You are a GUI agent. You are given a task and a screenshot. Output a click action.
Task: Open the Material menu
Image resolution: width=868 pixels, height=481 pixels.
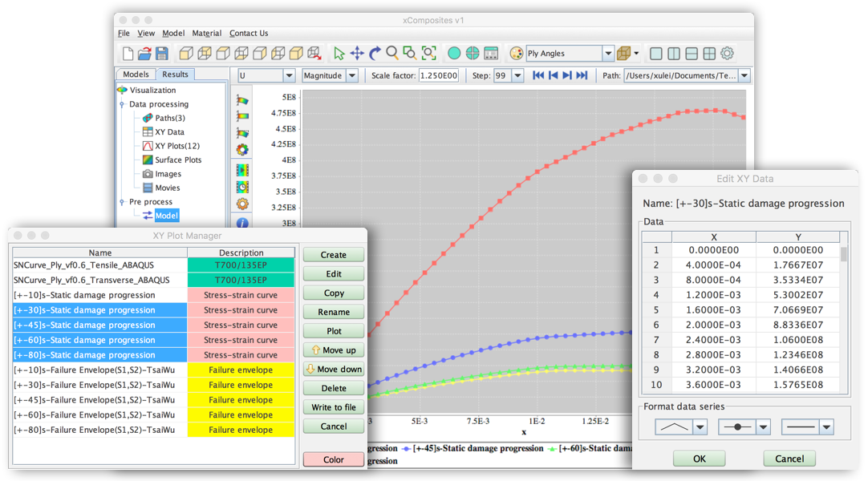(x=206, y=33)
